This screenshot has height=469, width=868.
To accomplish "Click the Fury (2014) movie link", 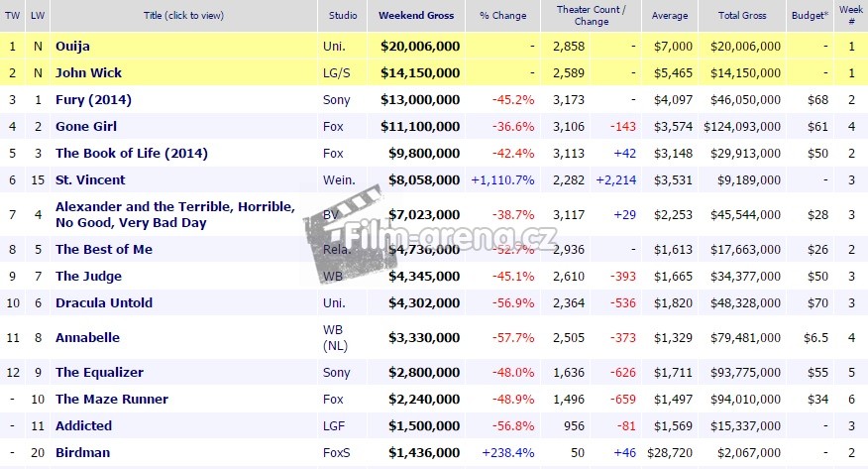I will [x=93, y=100].
